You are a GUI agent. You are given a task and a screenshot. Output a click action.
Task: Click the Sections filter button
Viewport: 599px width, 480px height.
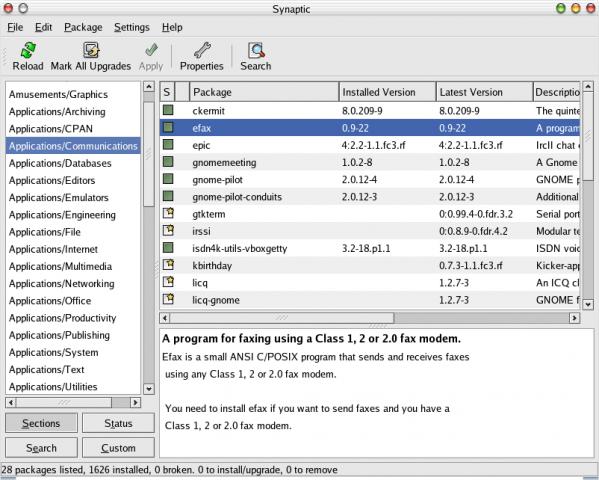click(x=41, y=423)
